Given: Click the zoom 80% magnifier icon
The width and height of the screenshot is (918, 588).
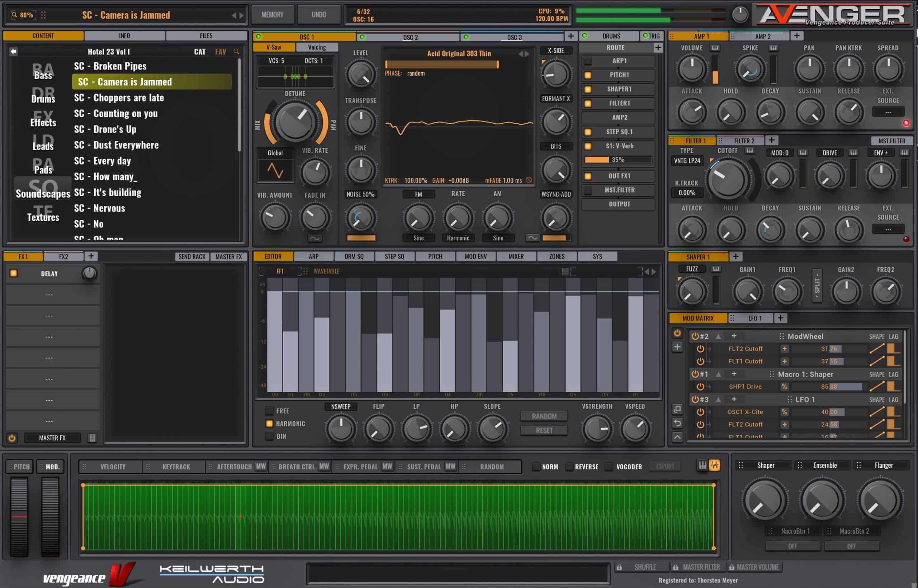Looking at the screenshot, I should [x=14, y=15].
